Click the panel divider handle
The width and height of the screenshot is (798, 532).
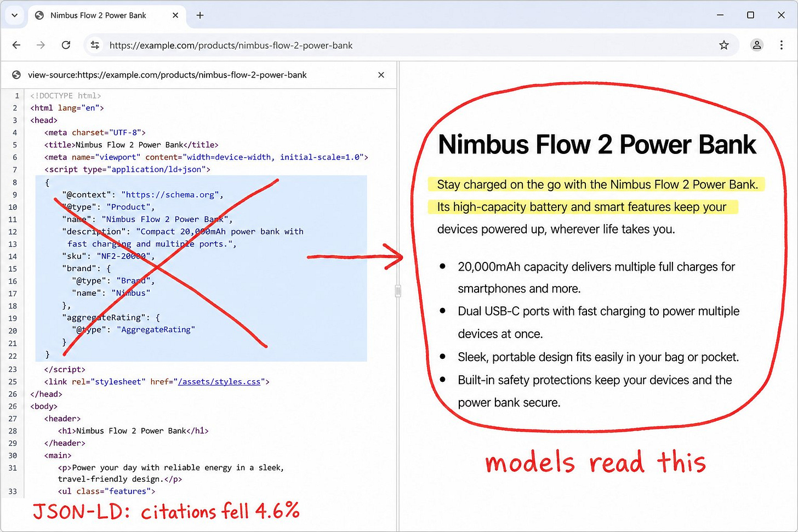(x=398, y=291)
